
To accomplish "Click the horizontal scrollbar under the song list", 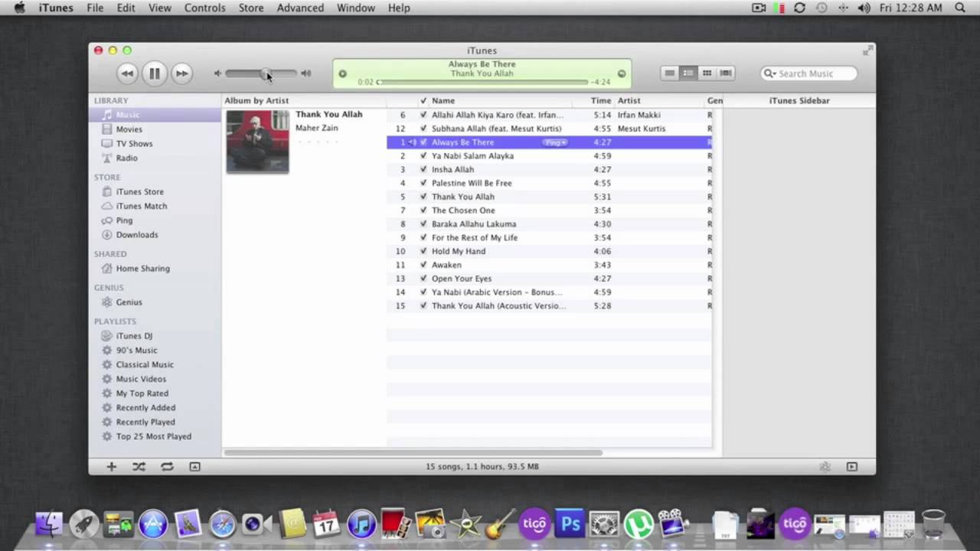I will click(413, 452).
